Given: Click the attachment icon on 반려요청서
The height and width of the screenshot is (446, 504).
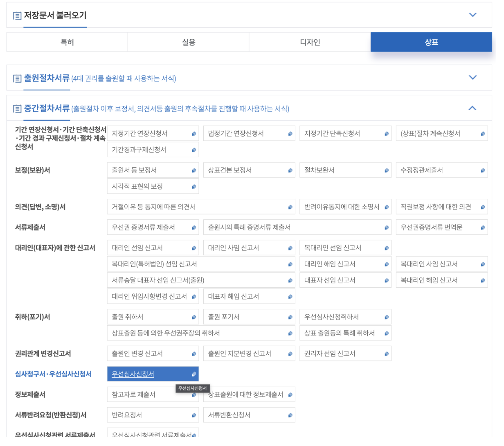Looking at the screenshot, I should pyautogui.click(x=193, y=415).
